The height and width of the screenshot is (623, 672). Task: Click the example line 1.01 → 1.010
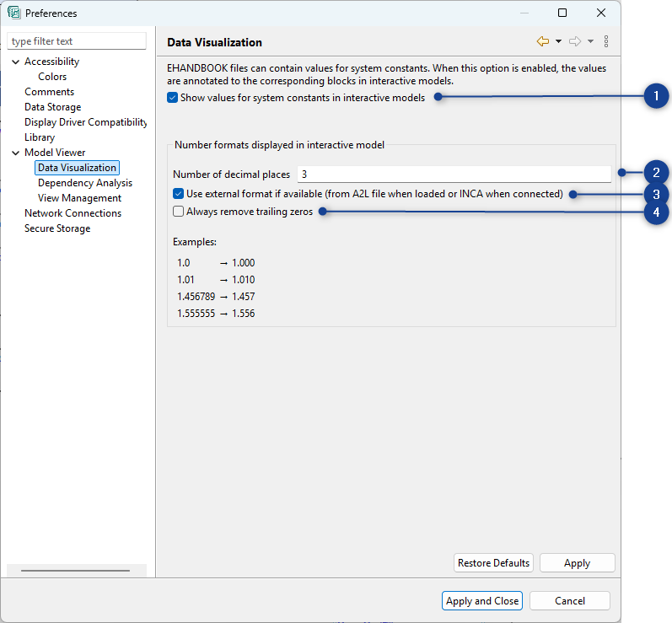[x=216, y=280]
